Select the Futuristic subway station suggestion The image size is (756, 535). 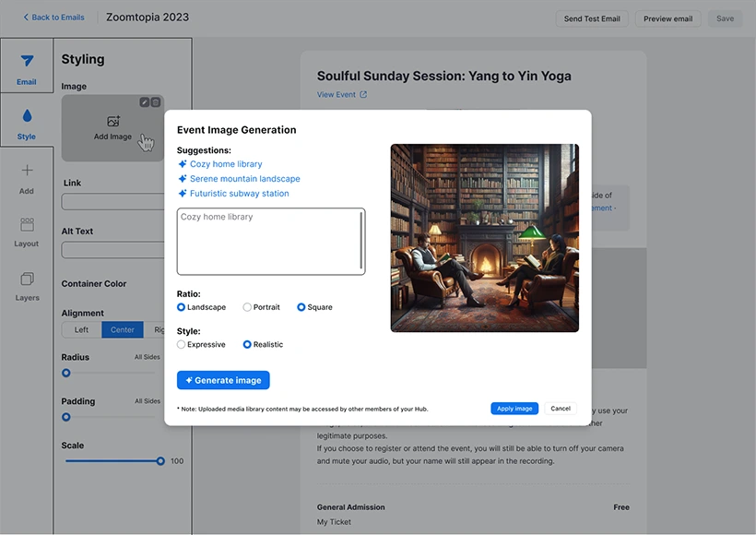tap(238, 194)
